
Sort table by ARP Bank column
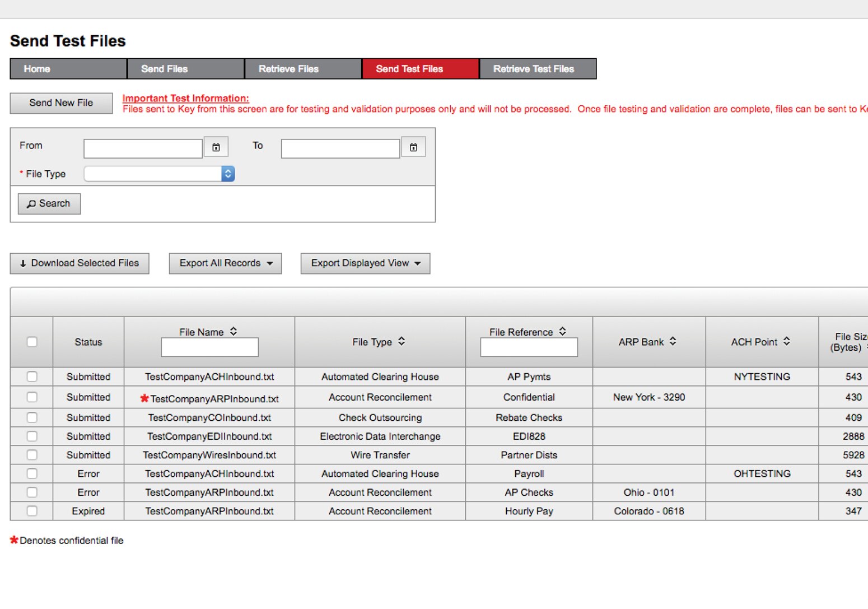674,341
